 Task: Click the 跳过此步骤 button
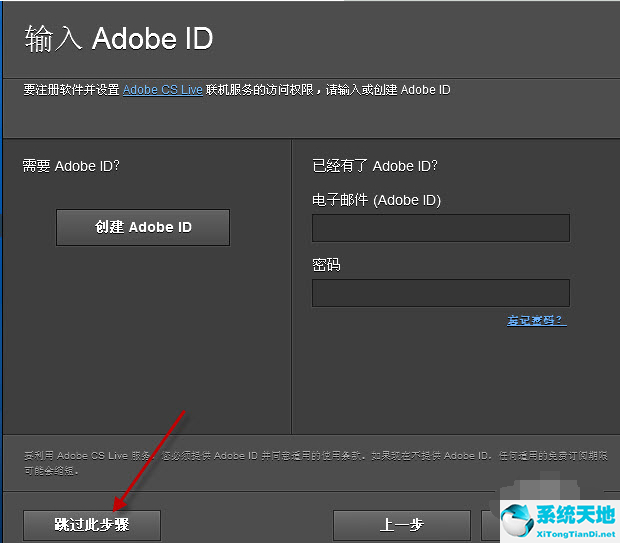[x=92, y=525]
